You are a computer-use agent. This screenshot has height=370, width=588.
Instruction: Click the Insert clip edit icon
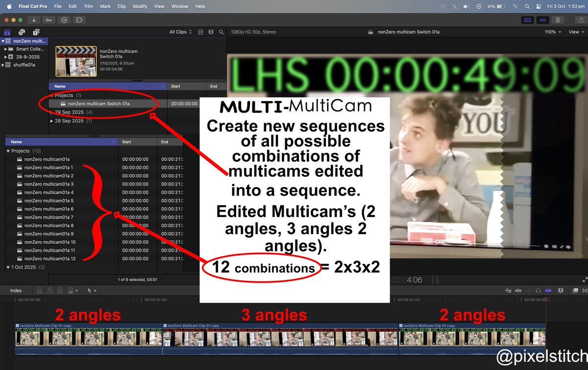51,291
